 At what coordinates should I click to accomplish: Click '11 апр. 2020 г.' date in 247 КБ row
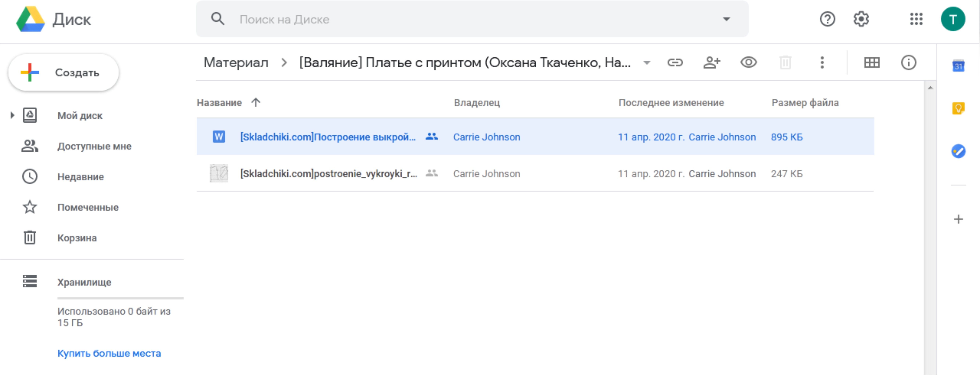[x=651, y=174]
